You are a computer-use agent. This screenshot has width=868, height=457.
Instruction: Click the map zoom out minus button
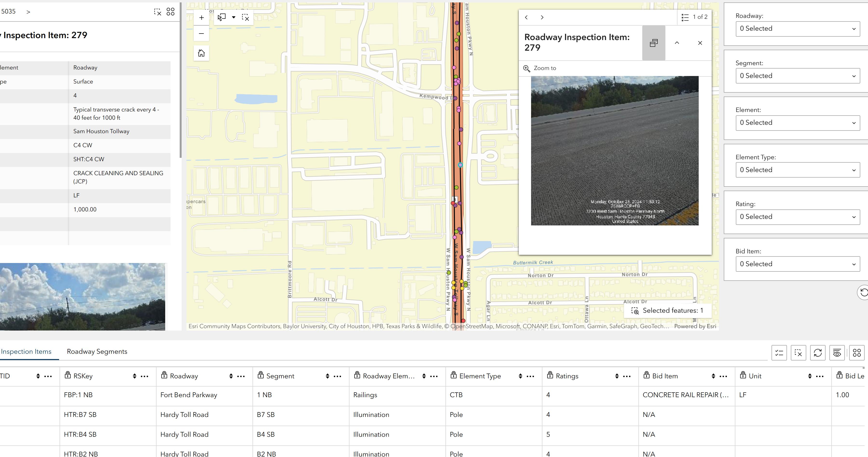coord(201,33)
